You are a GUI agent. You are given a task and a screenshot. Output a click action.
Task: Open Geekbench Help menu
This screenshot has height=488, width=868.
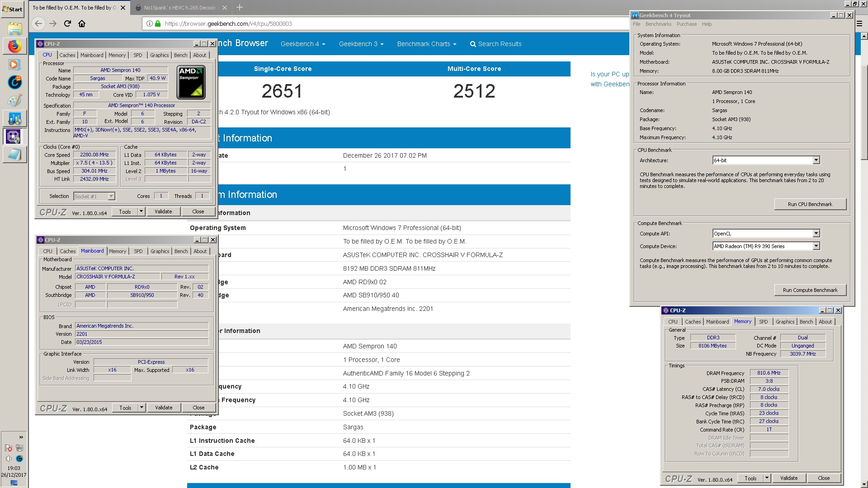tap(707, 24)
